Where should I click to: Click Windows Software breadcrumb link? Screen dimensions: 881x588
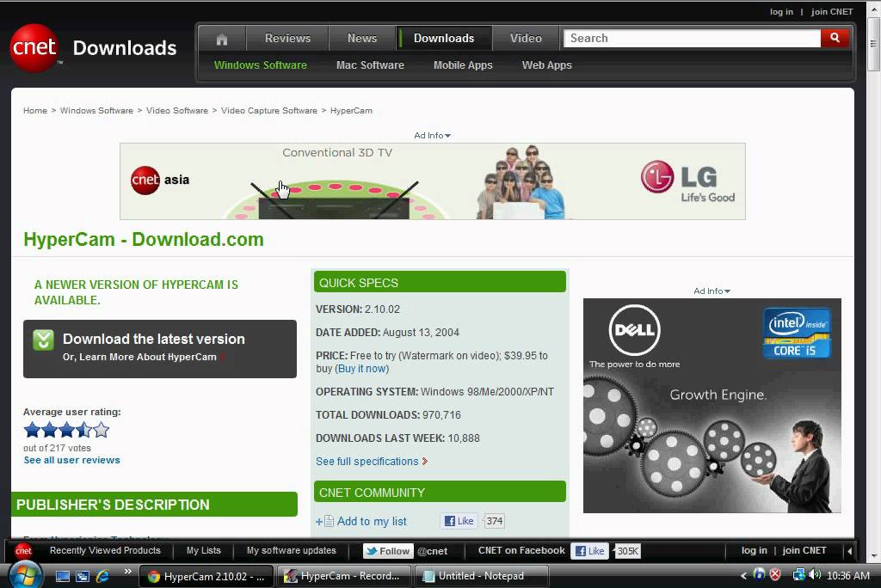[96, 111]
